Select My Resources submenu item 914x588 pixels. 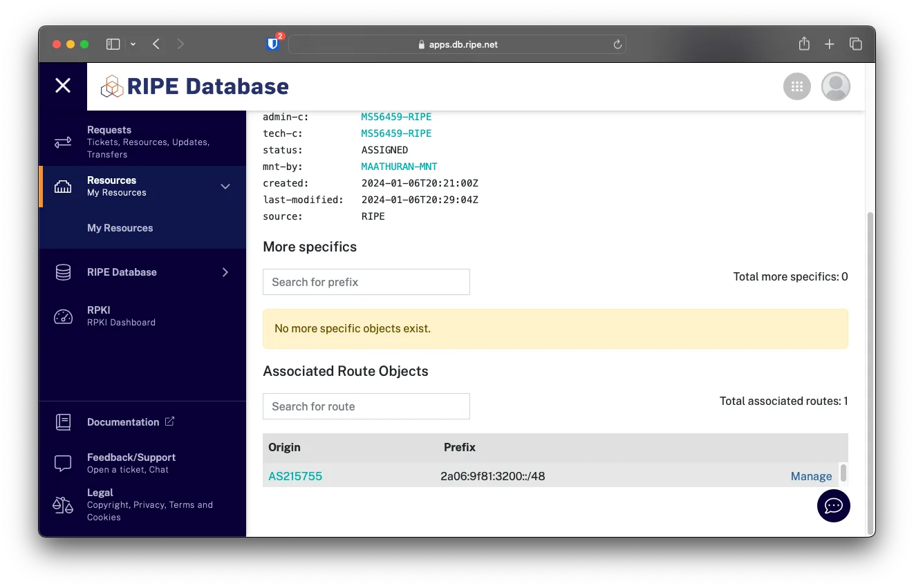coord(120,228)
